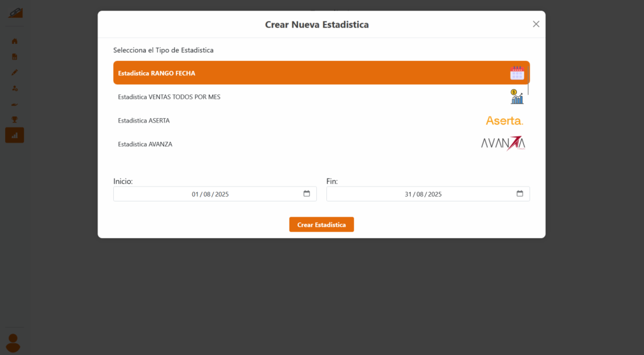The image size is (644, 355).
Task: Open the user avatar at bottom left
Action: tap(13, 342)
